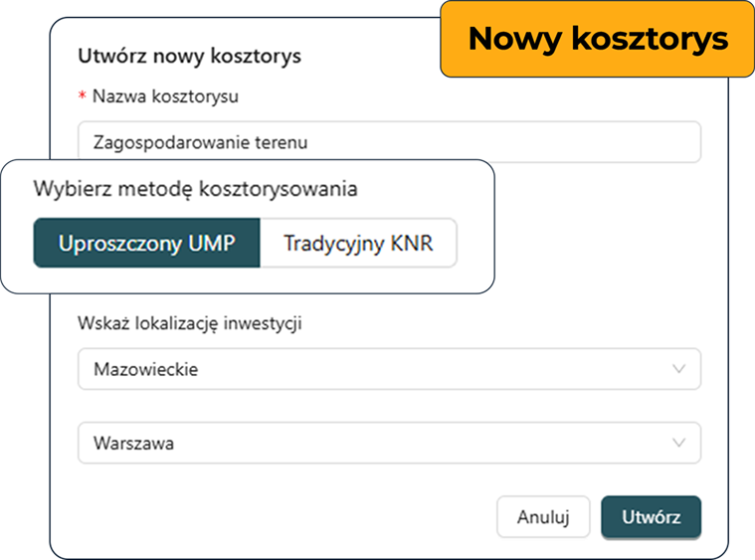The width and height of the screenshot is (755, 560).
Task: Cancel the dialog with Anuluj
Action: [543, 517]
